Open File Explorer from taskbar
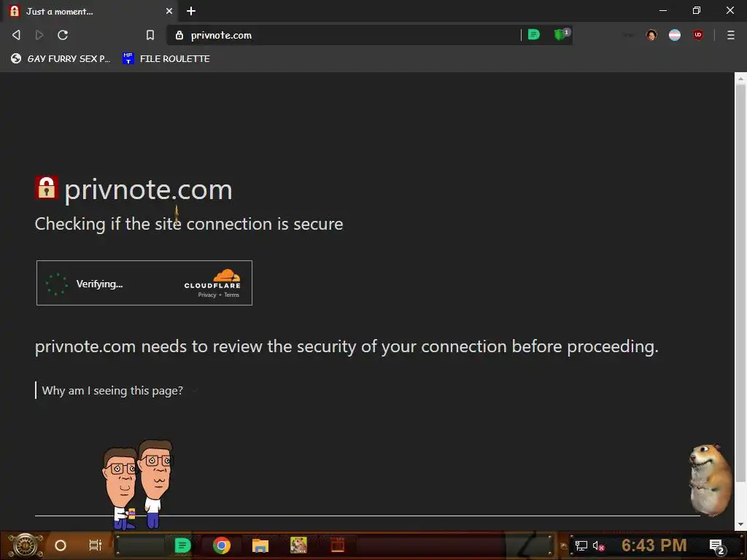 (260, 545)
